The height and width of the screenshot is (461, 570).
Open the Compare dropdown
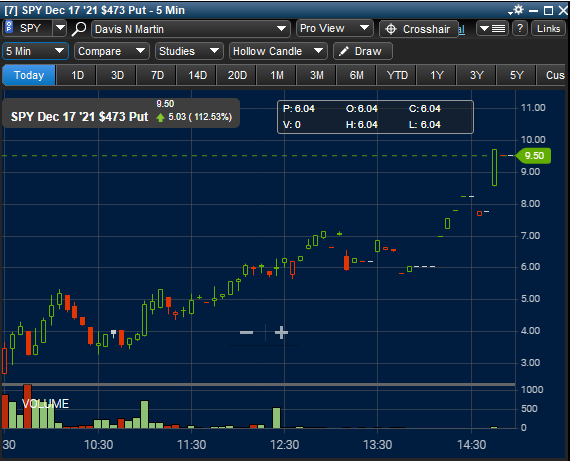(112, 51)
